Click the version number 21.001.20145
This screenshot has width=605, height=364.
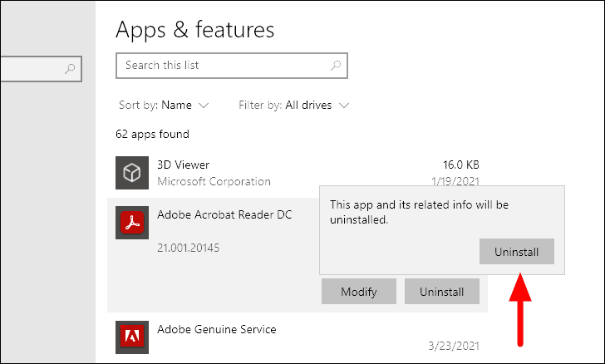tap(189, 248)
